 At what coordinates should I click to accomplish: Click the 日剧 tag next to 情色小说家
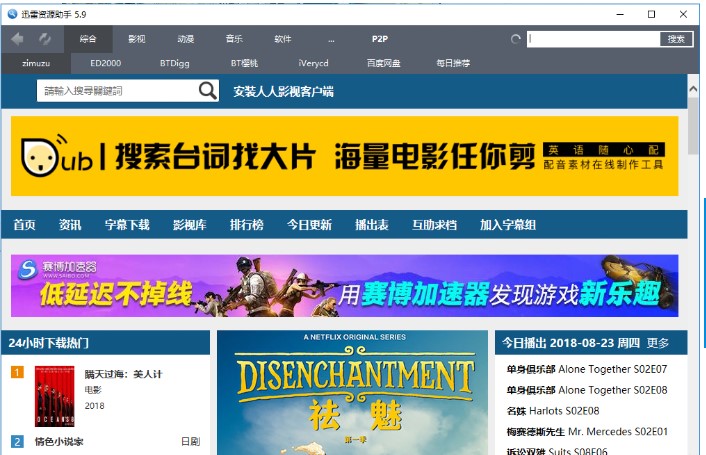pos(190,441)
